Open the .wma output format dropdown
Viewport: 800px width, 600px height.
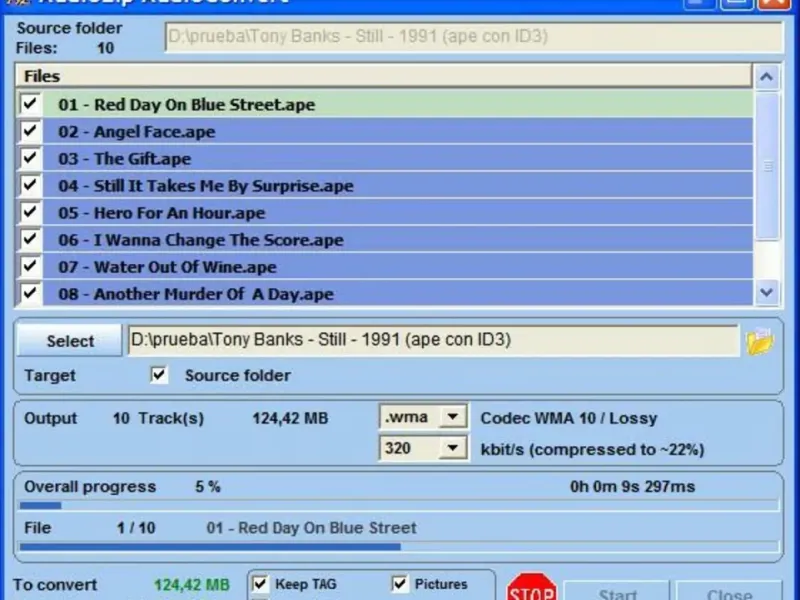453,417
